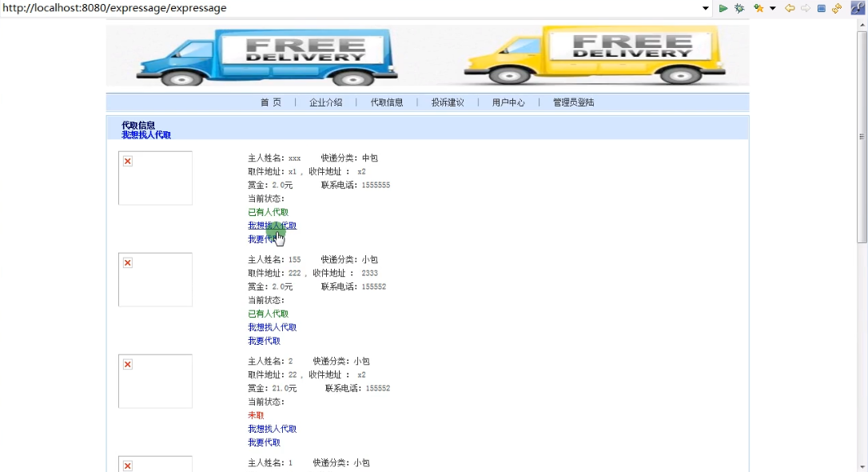Click the scrollbar up arrow

click(x=862, y=26)
